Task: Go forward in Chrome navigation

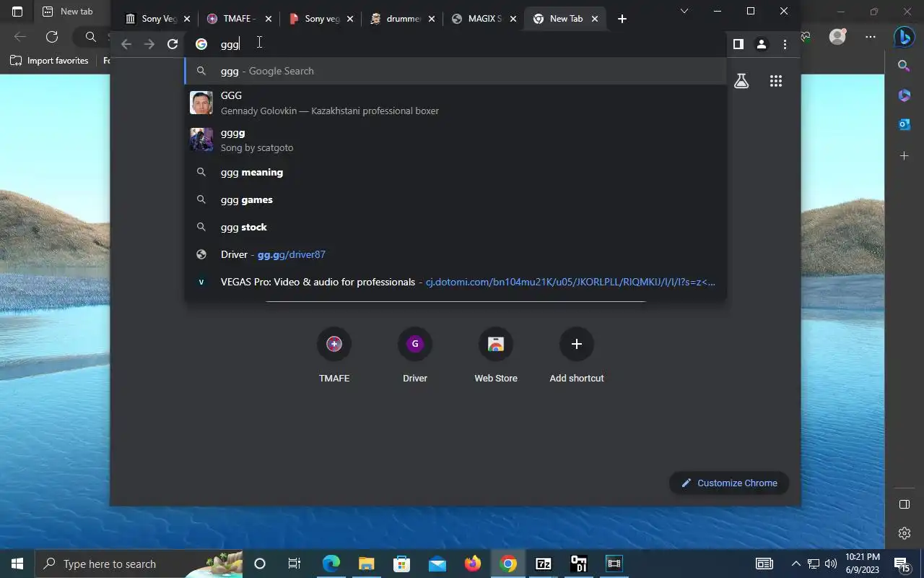Action: (149, 44)
